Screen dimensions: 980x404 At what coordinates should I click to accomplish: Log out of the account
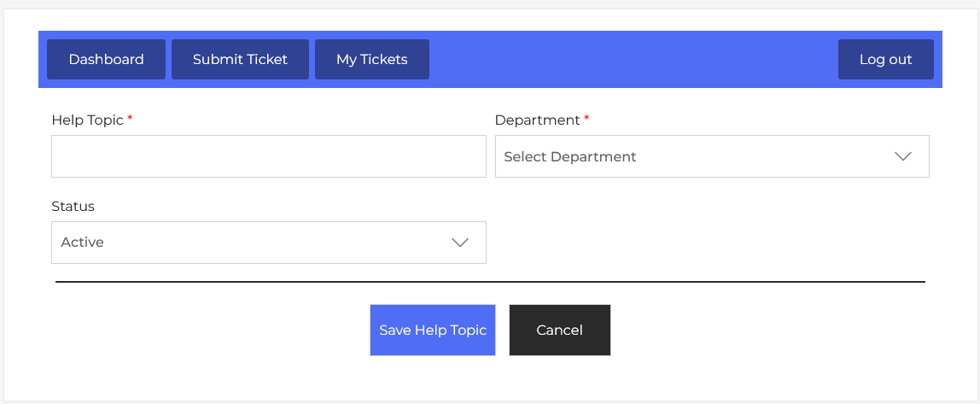tap(885, 60)
